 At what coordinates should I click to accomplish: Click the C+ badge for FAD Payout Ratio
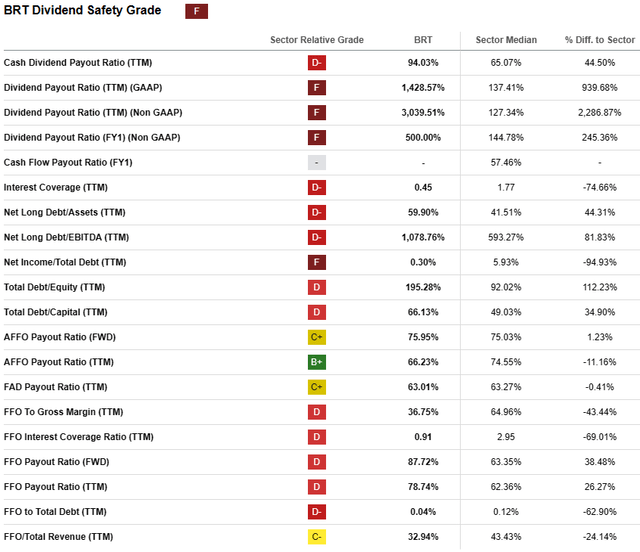pyautogui.click(x=317, y=387)
